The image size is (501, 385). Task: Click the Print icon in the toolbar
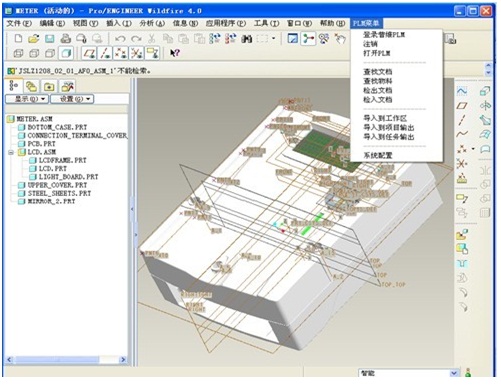click(x=66, y=39)
